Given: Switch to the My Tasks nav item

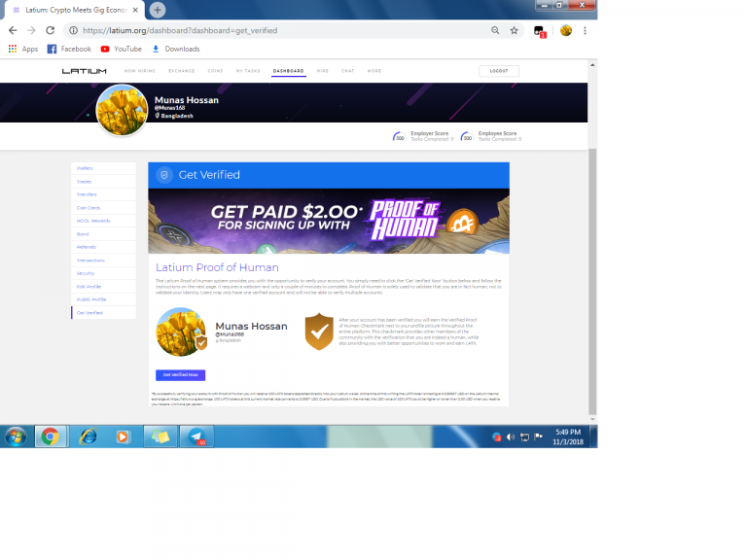Looking at the screenshot, I should coord(248,71).
